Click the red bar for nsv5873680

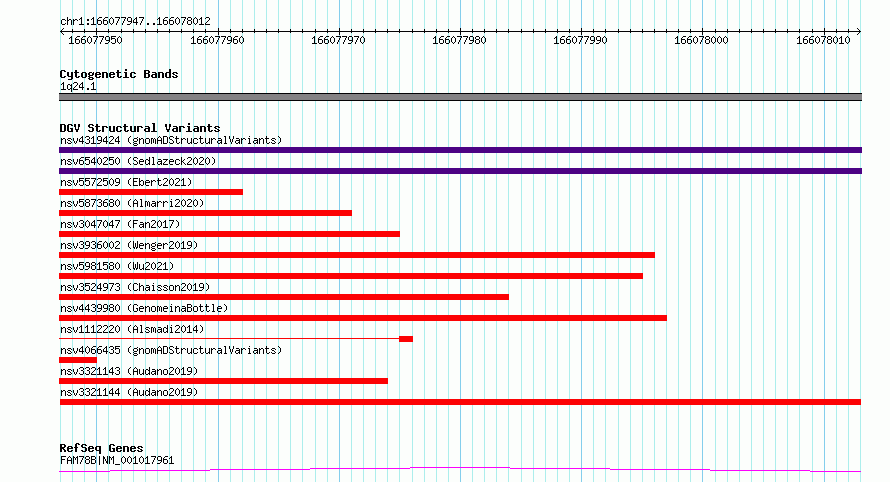pos(205,213)
